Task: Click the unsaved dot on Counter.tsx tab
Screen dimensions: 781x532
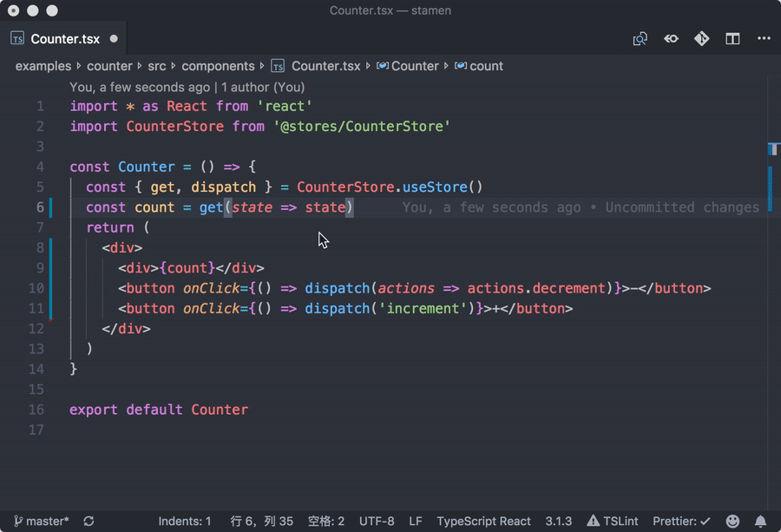Action: click(x=114, y=38)
